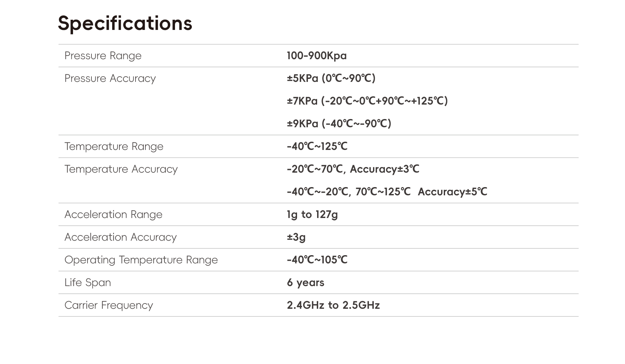Click the 2.4GHz to 2.5GHz value
625x364 pixels.
pos(333,305)
